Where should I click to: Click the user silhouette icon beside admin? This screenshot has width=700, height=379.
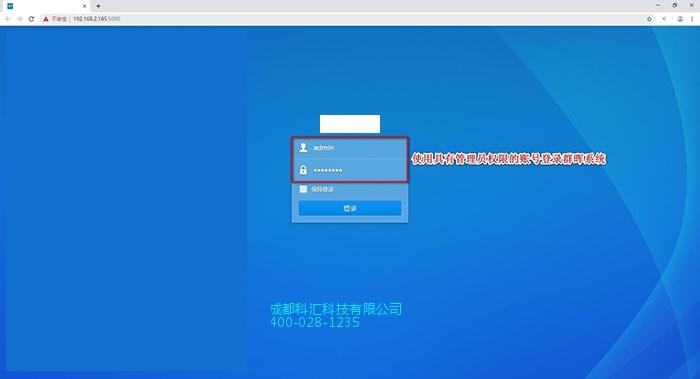coord(303,147)
